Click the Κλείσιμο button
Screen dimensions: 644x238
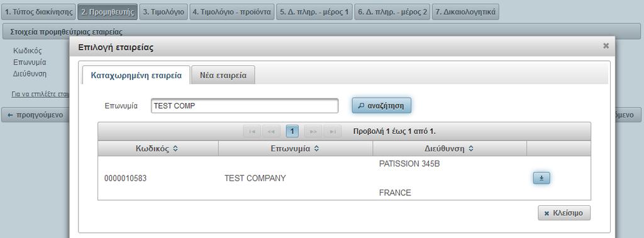564,213
